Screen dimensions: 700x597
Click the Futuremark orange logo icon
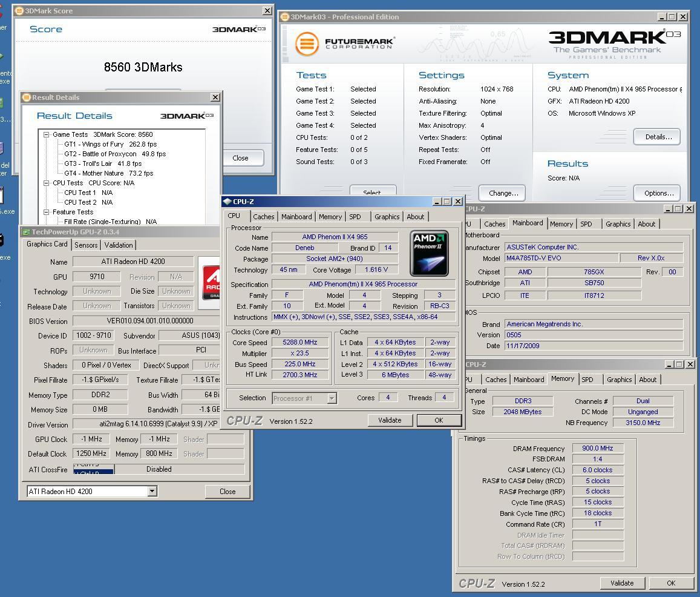click(x=307, y=44)
